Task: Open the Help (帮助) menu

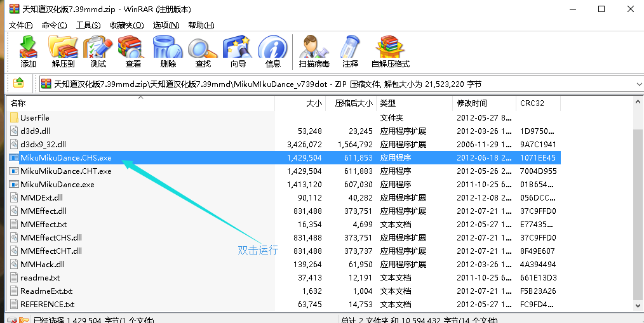Action: click(x=201, y=25)
